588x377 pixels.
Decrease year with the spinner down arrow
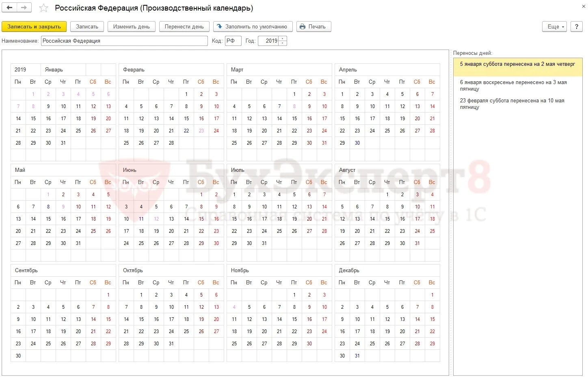(x=283, y=43)
